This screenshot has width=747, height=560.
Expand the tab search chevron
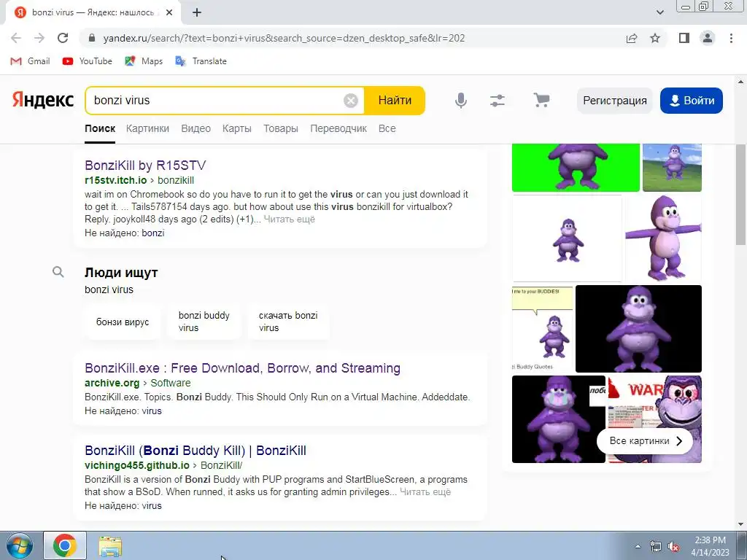659,13
